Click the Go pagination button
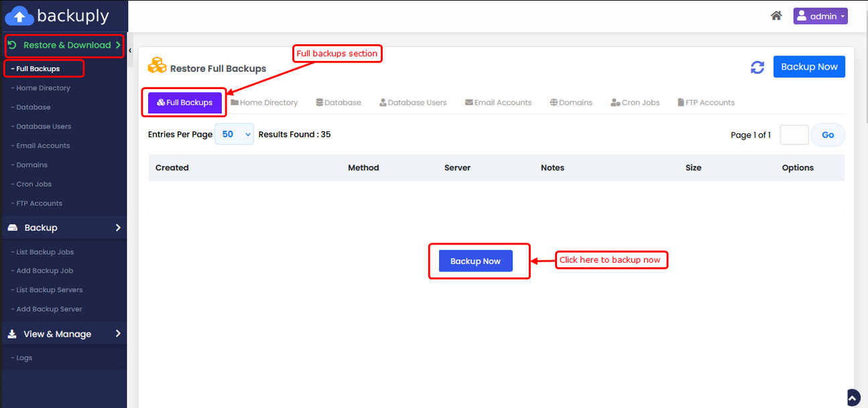The height and width of the screenshot is (408, 868). tap(828, 135)
